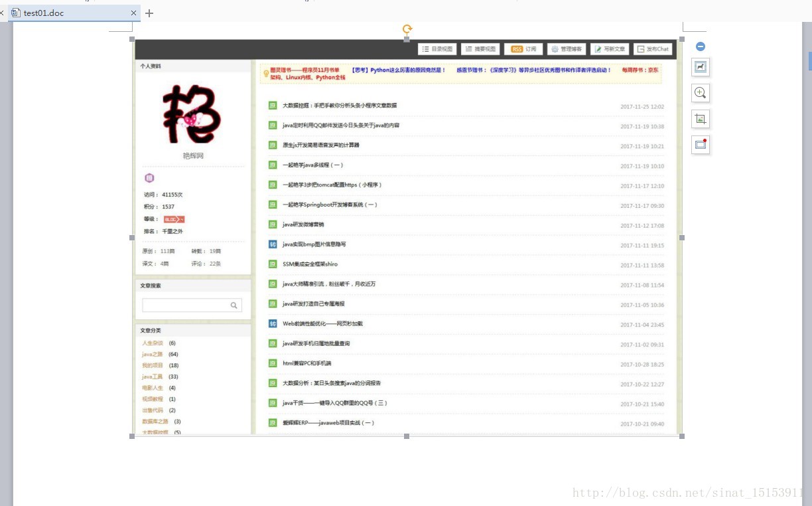Click the 我的项目 category link

pyautogui.click(x=153, y=366)
